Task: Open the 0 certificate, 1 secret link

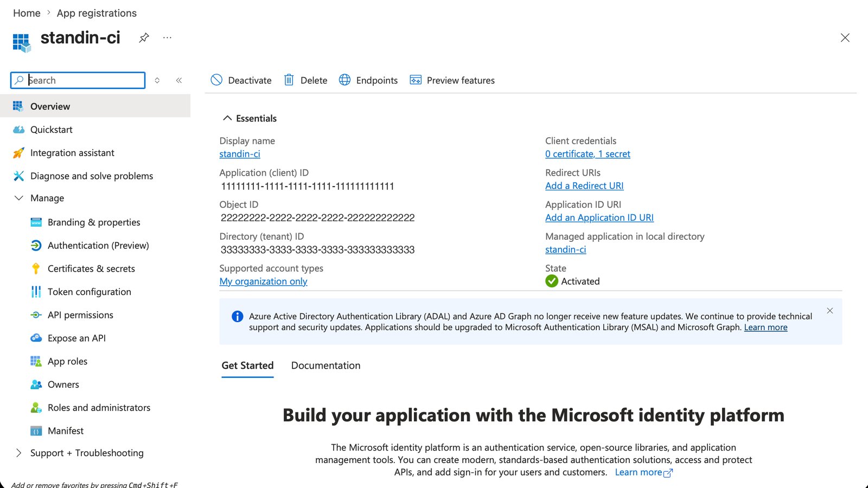Action: click(x=588, y=154)
